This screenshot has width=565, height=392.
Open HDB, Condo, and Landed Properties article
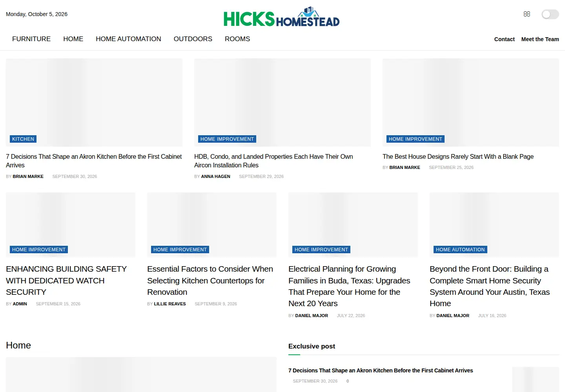coord(273,161)
